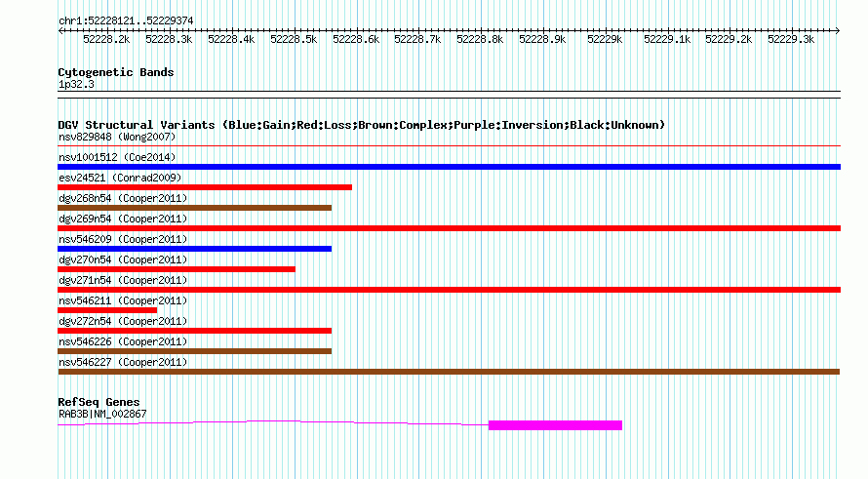The height and width of the screenshot is (479, 868).
Task: Click the 1p32.3 band label
Action: pos(76,85)
